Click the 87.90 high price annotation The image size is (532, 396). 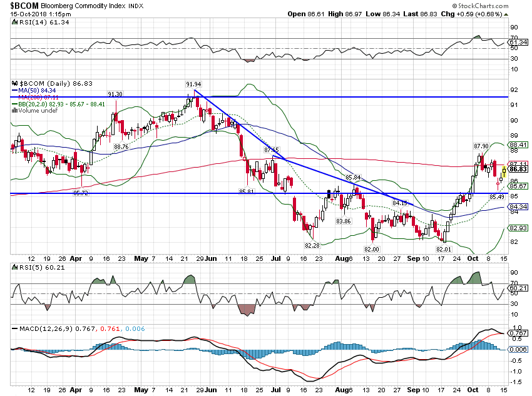[x=481, y=146]
